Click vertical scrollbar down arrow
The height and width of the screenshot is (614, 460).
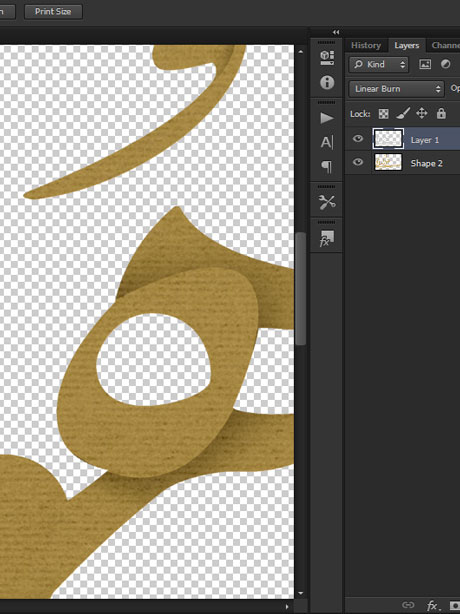click(301, 594)
